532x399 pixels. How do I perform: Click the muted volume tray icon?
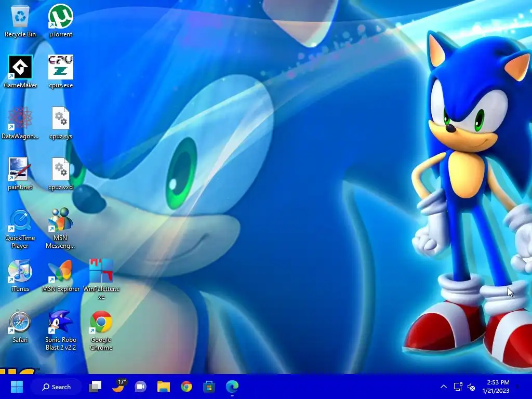click(x=471, y=387)
